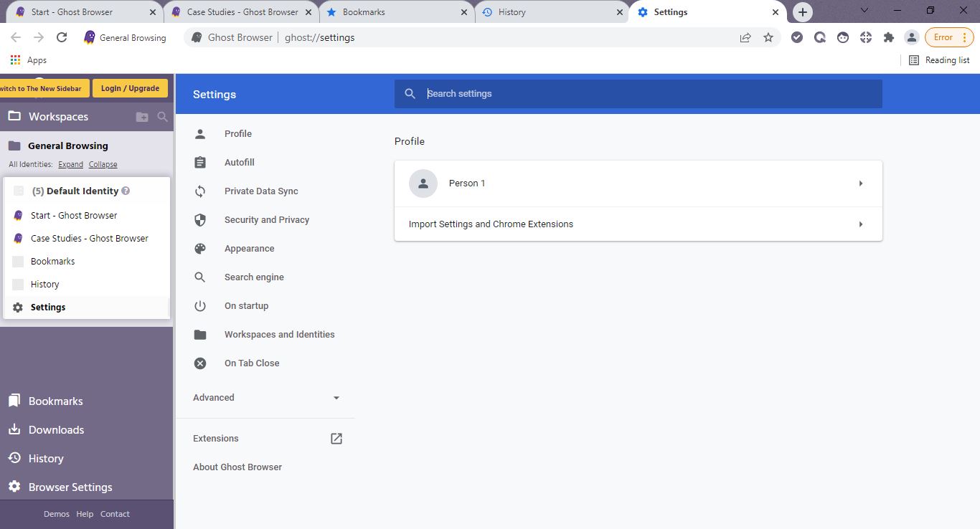Click the search workspaces magnifier icon
Screen dimensions: 980x529
coord(163,117)
